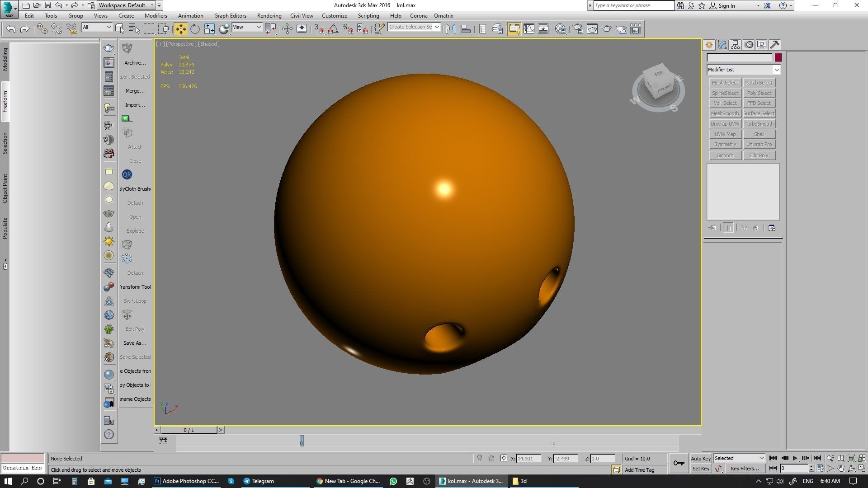Click the rectangular selection region icon

coord(149,29)
